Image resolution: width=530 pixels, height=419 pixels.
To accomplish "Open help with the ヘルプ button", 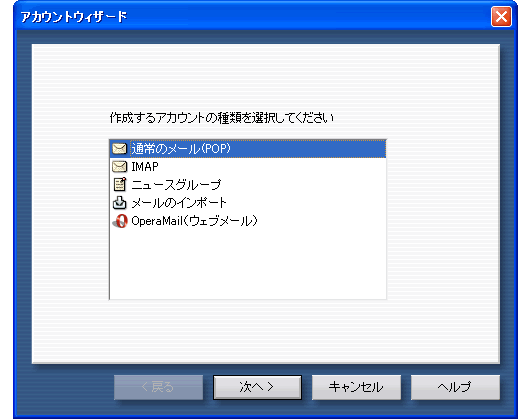I will pyautogui.click(x=455, y=387).
